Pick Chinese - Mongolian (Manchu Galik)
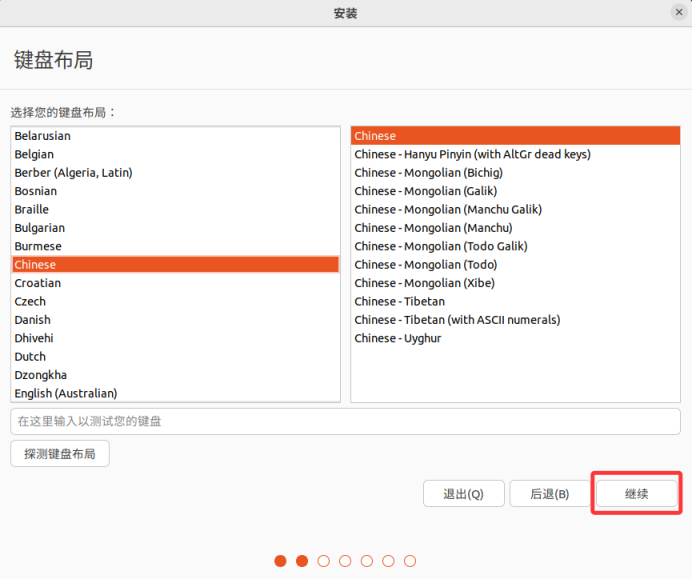This screenshot has height=580, width=692. [515, 210]
